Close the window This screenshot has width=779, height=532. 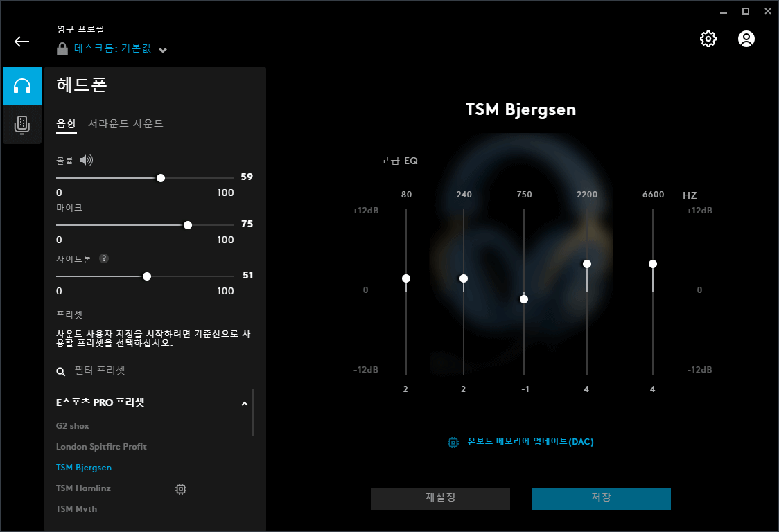(x=768, y=11)
